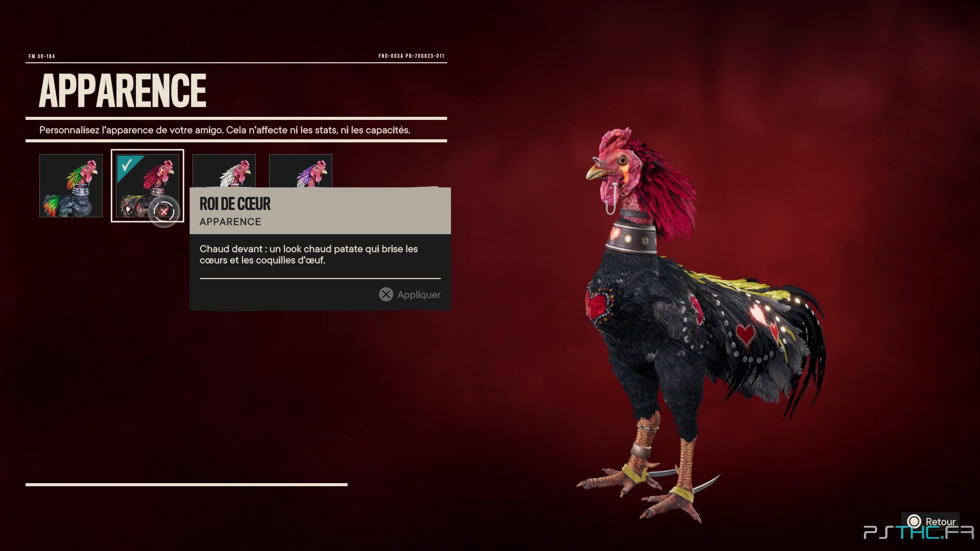Viewport: 980px width, 551px height.
Task: Click the PSTHC.FR watermark logo
Action: coord(919,532)
